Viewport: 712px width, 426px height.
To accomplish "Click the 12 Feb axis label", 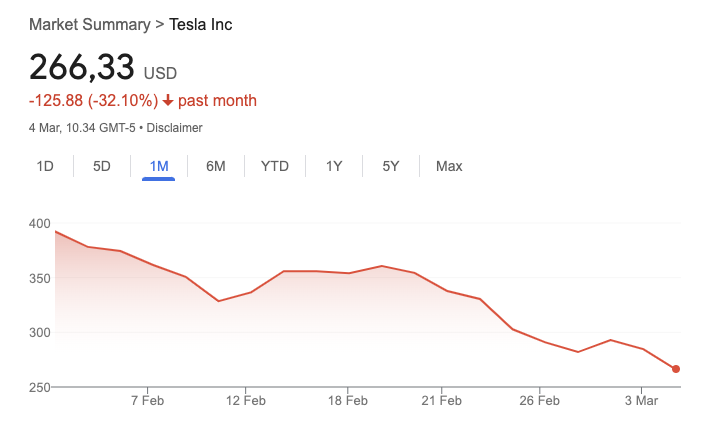I will pos(246,401).
